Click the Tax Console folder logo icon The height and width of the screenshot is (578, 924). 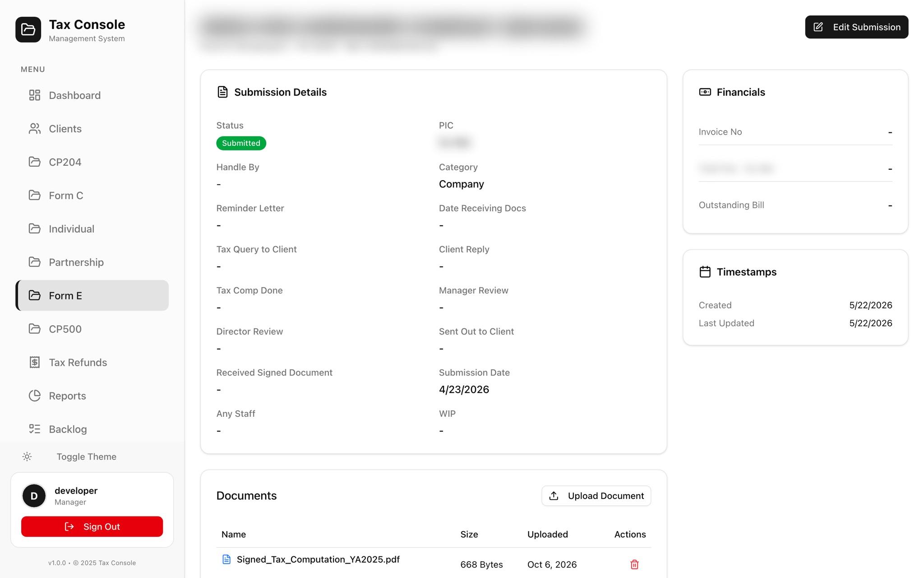[28, 29]
